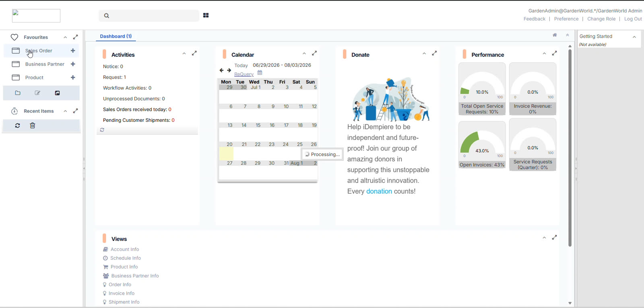Viewport: 644px width, 308px height.
Task: Collapse the Views panel
Action: 544,238
